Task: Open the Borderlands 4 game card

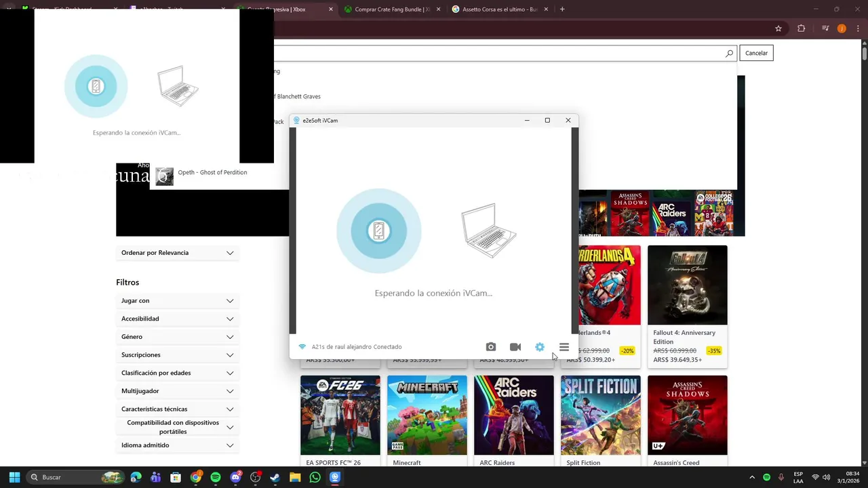Action: click(x=610, y=306)
